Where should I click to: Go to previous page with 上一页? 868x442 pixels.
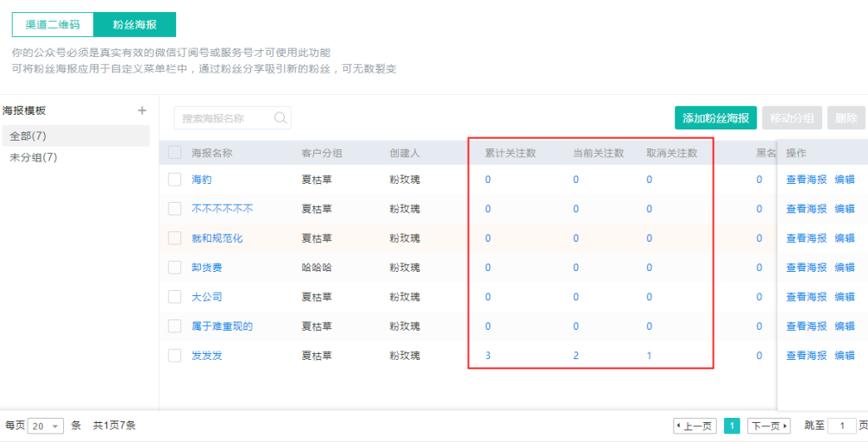[695, 426]
